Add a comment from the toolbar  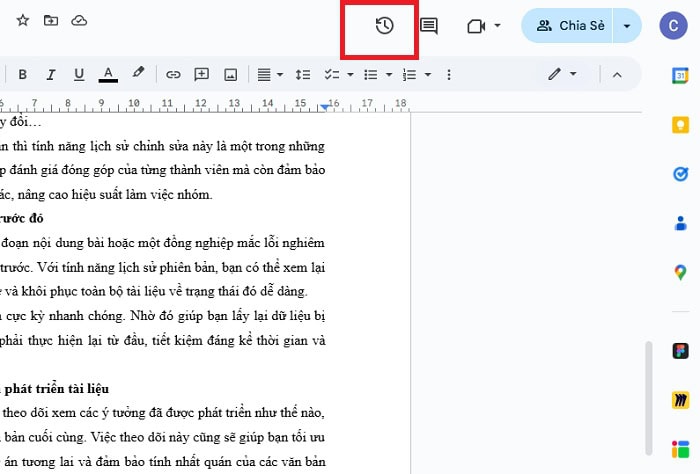click(x=201, y=74)
